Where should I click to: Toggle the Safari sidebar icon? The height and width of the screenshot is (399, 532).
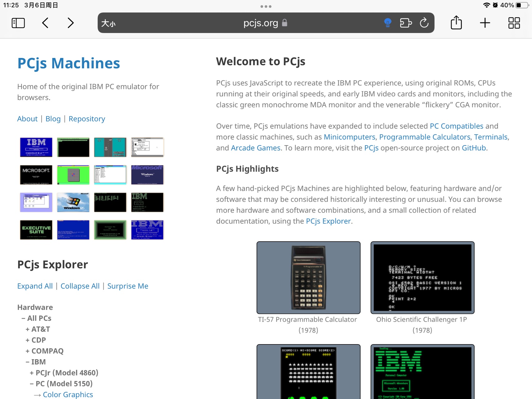[18, 23]
